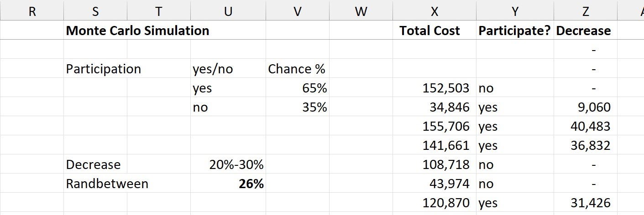Click the 152,503 total cost cell
The image size is (644, 215).
pos(434,88)
